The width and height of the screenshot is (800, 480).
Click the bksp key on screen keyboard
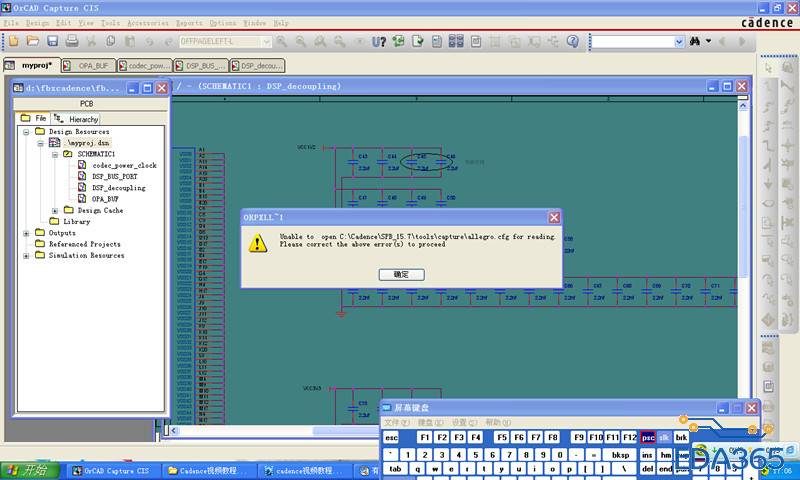coord(620,455)
